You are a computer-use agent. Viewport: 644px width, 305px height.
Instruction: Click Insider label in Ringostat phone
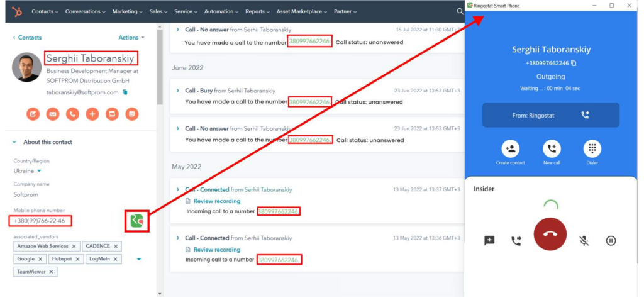tap(484, 189)
